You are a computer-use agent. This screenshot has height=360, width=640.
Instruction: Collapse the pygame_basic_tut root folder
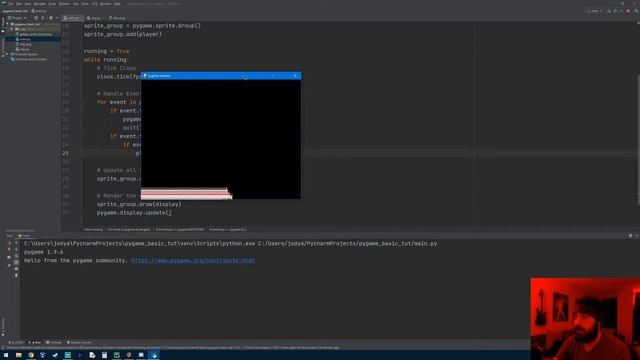8,24
